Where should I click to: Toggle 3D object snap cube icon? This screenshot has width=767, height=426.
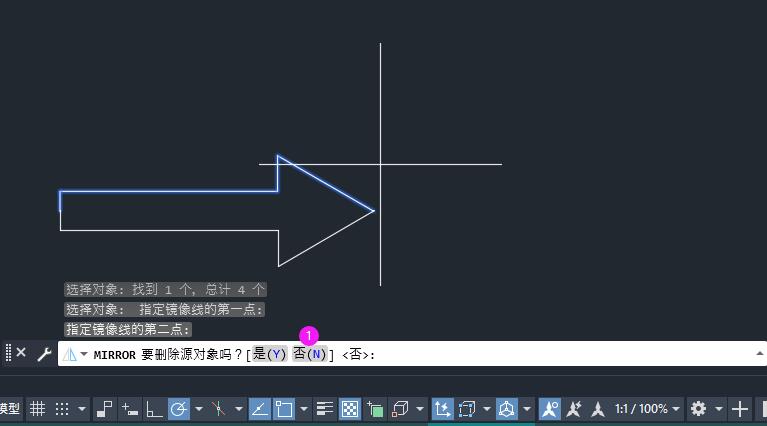[400, 408]
